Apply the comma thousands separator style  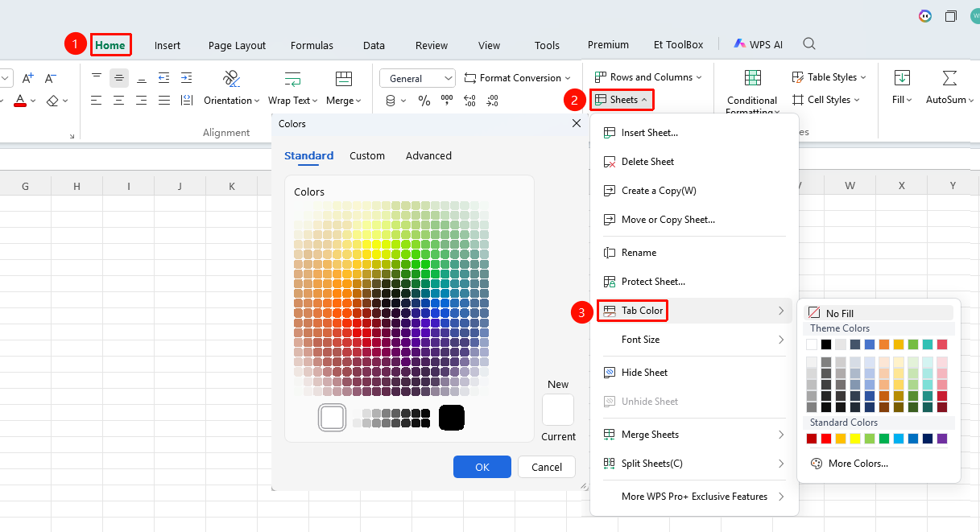447,101
